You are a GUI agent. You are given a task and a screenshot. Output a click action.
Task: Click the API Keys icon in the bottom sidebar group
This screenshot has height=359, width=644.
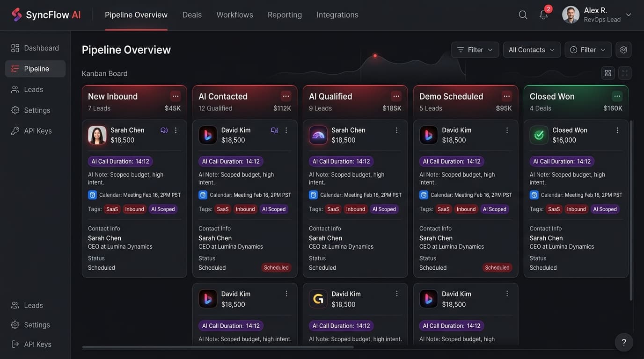[x=15, y=345]
